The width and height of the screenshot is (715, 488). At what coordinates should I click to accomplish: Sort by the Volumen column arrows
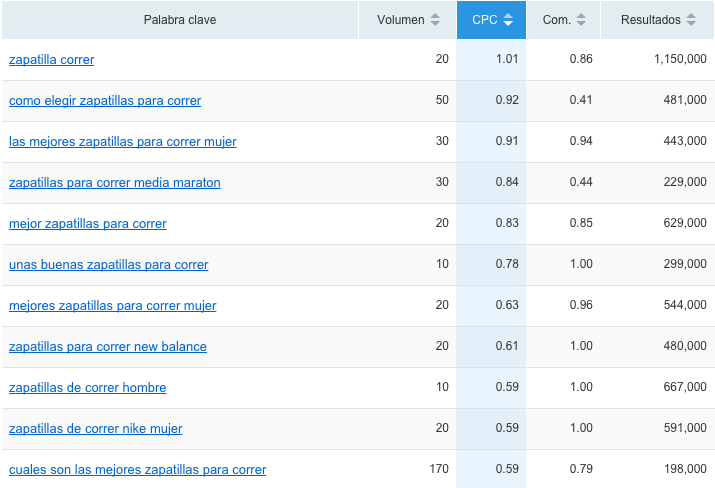[435, 20]
